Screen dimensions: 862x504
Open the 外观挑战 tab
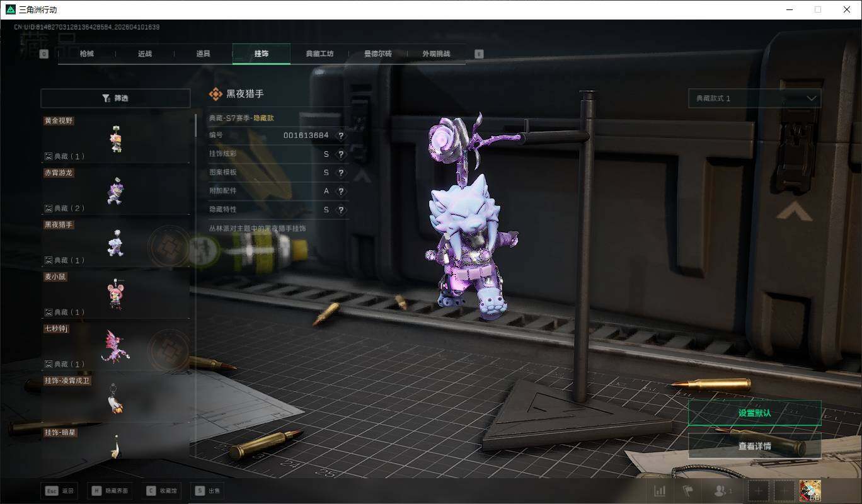(436, 54)
